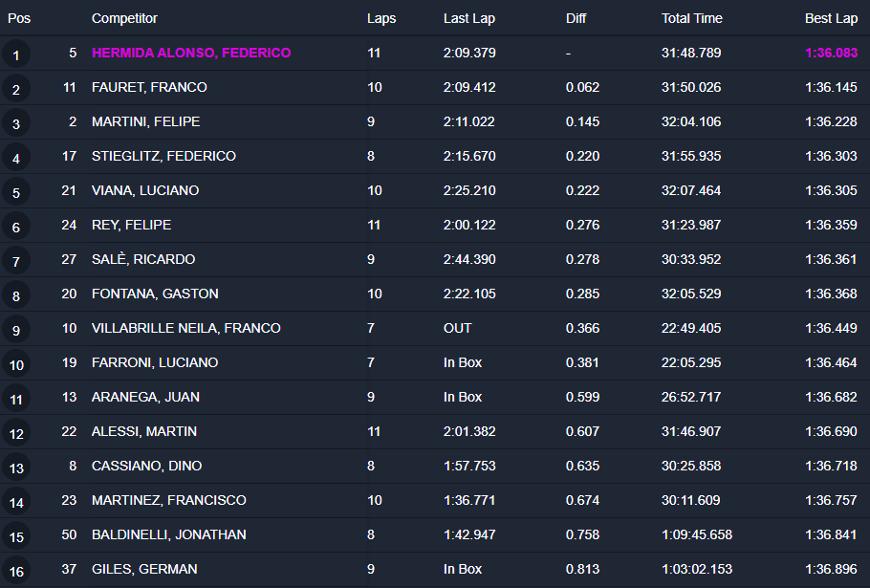Screen dimensions: 870x588
Task: Click the Competitor column header
Action: (x=124, y=18)
